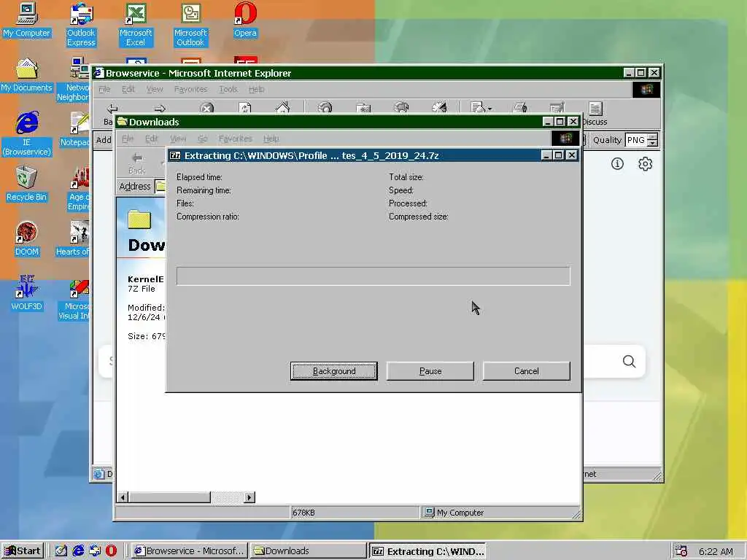Viewport: 747px width, 560px height.
Task: Click Stop icon in Internet Explorer toolbar
Action: tap(206, 109)
